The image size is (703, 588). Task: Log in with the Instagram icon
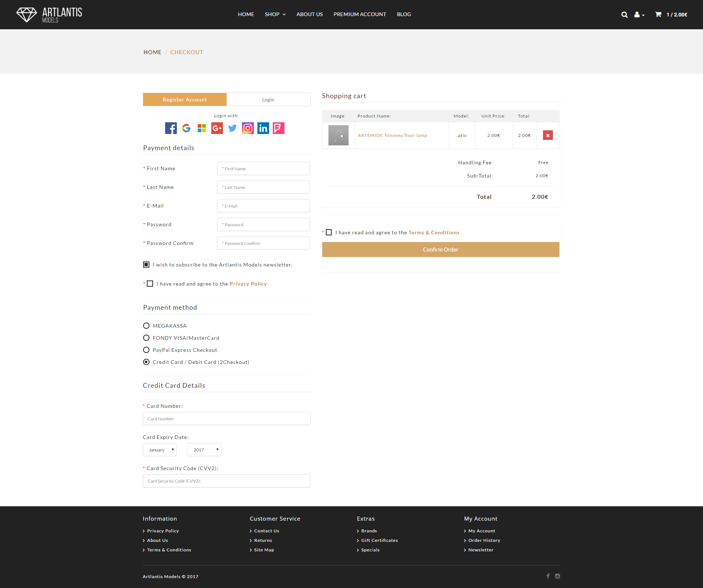click(248, 128)
